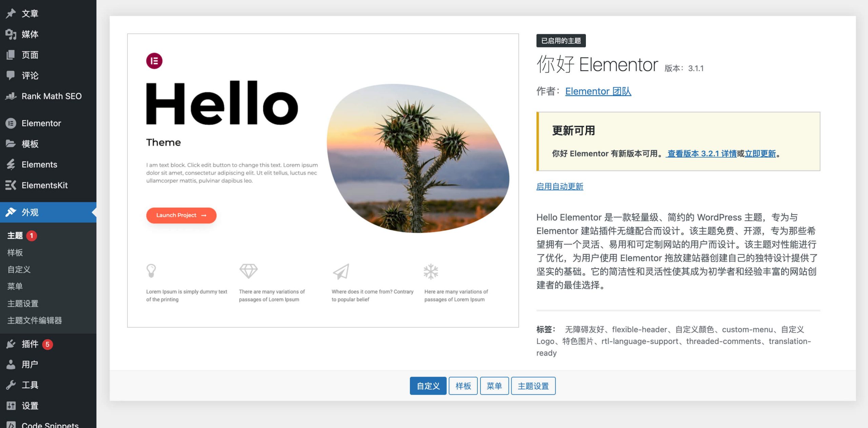
Task: Click the 启用自动更新 auto-update link
Action: coord(560,186)
